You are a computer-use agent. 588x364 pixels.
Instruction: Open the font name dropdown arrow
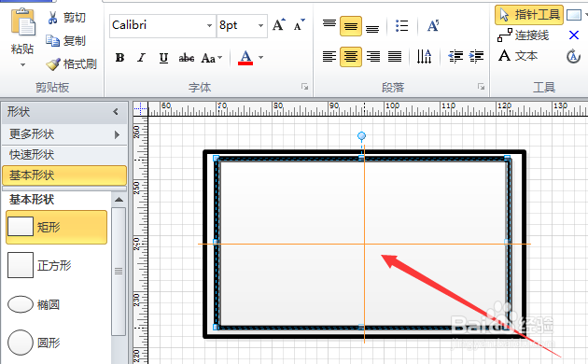tap(210, 25)
